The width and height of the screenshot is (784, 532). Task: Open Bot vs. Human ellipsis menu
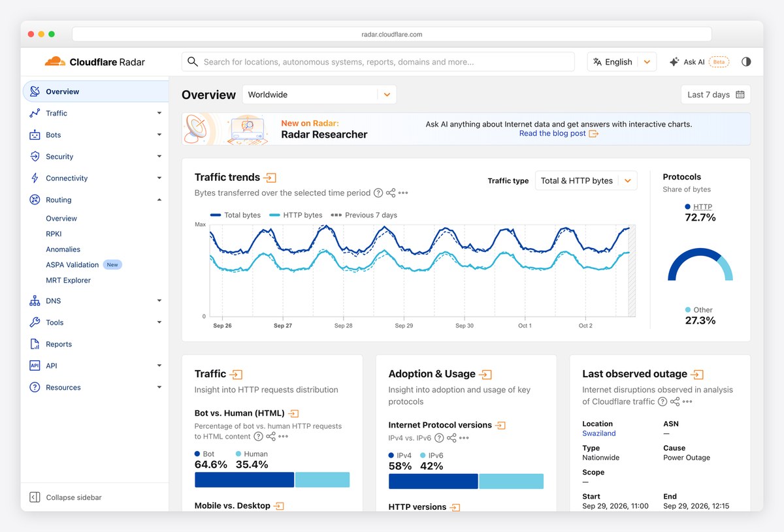pos(283,437)
